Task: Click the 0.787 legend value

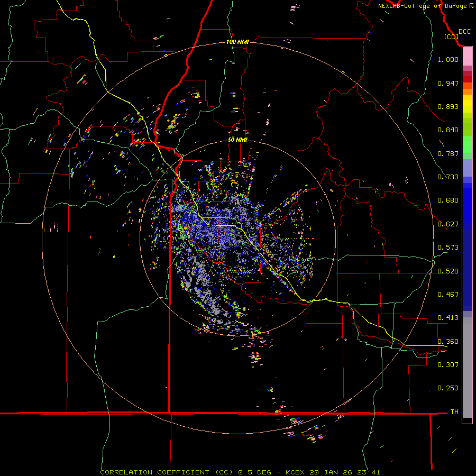Action: [448, 153]
